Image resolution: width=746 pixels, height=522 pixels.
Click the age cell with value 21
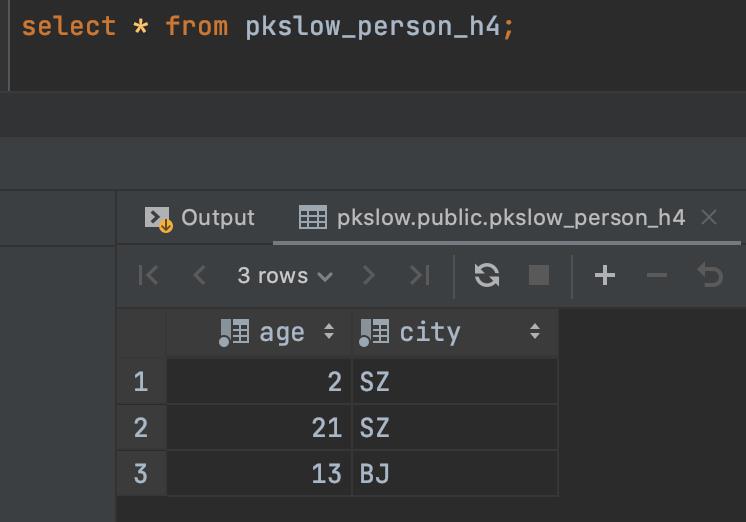260,428
